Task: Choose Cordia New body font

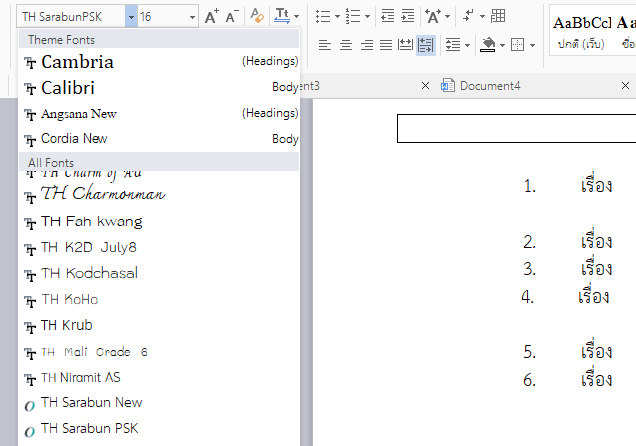Action: (x=161, y=139)
